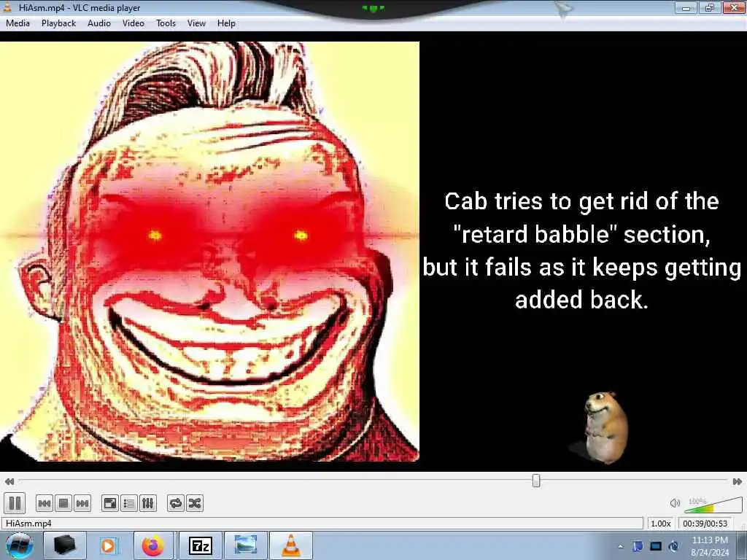Open the Help menu

tap(226, 23)
